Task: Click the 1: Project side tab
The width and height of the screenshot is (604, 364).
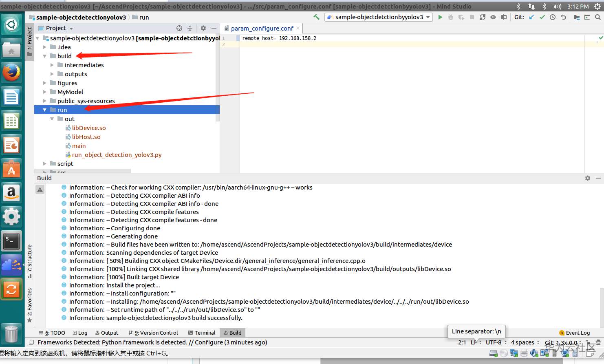Action: point(29,42)
